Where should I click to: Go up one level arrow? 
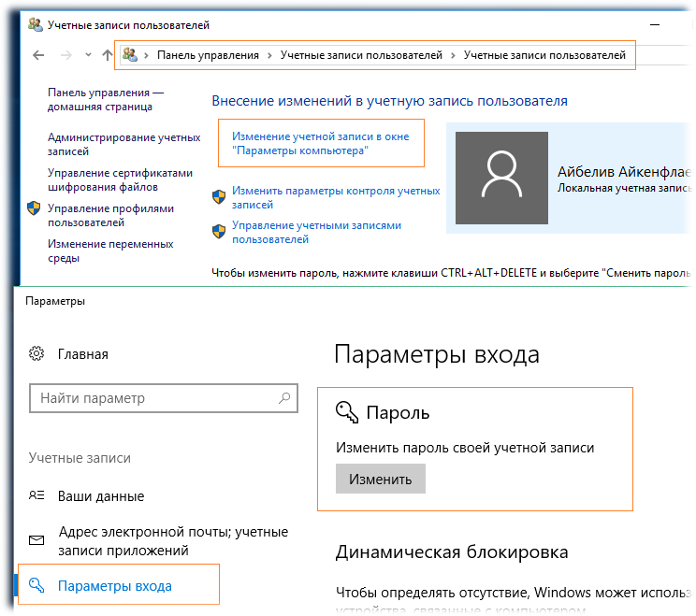[x=107, y=55]
